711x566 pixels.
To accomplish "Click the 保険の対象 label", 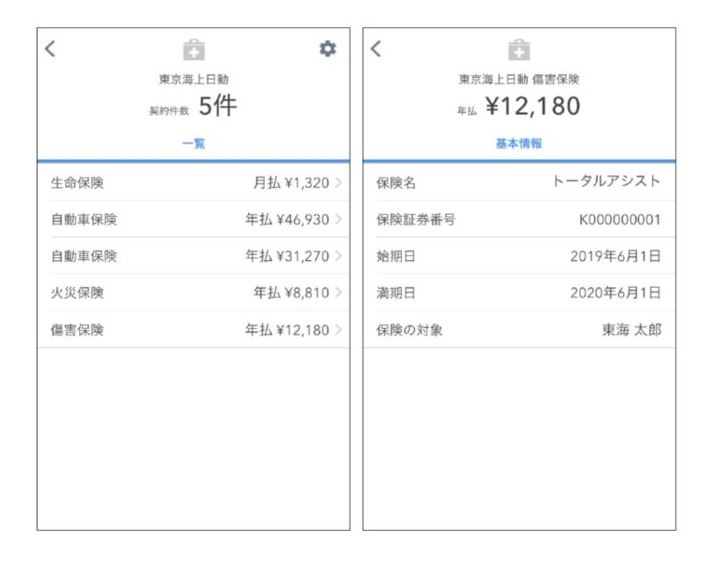I will 409,330.
